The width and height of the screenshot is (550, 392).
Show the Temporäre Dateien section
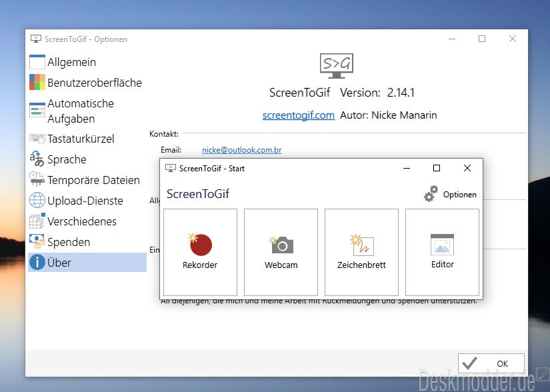87,180
